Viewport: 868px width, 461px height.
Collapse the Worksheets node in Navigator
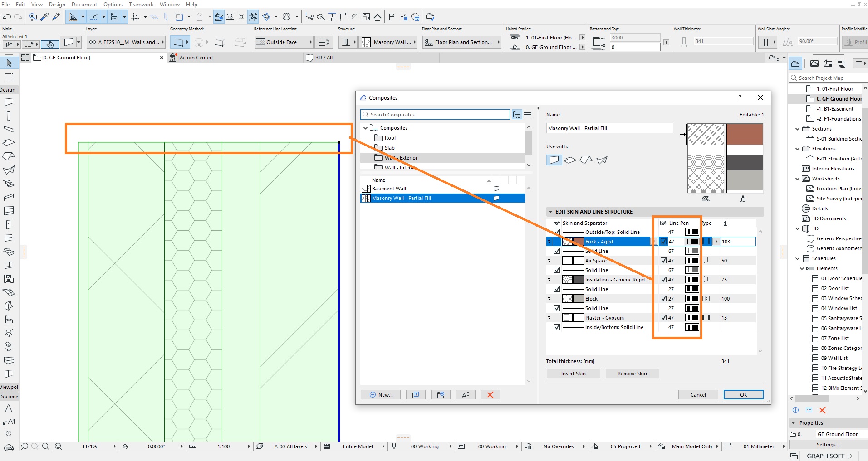pos(798,179)
